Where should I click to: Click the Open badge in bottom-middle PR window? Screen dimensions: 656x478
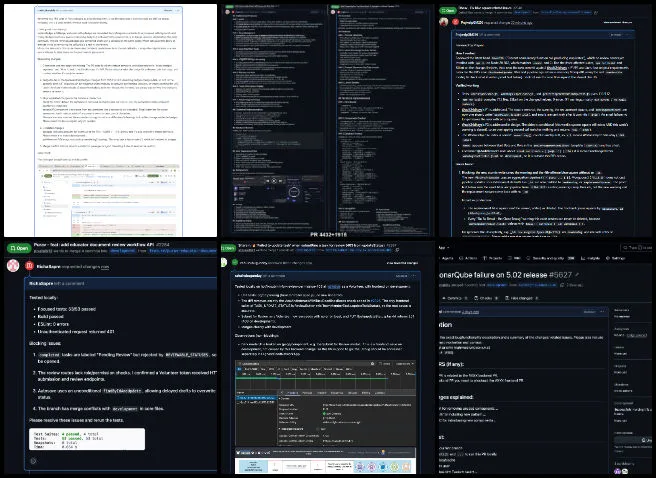click(229, 248)
